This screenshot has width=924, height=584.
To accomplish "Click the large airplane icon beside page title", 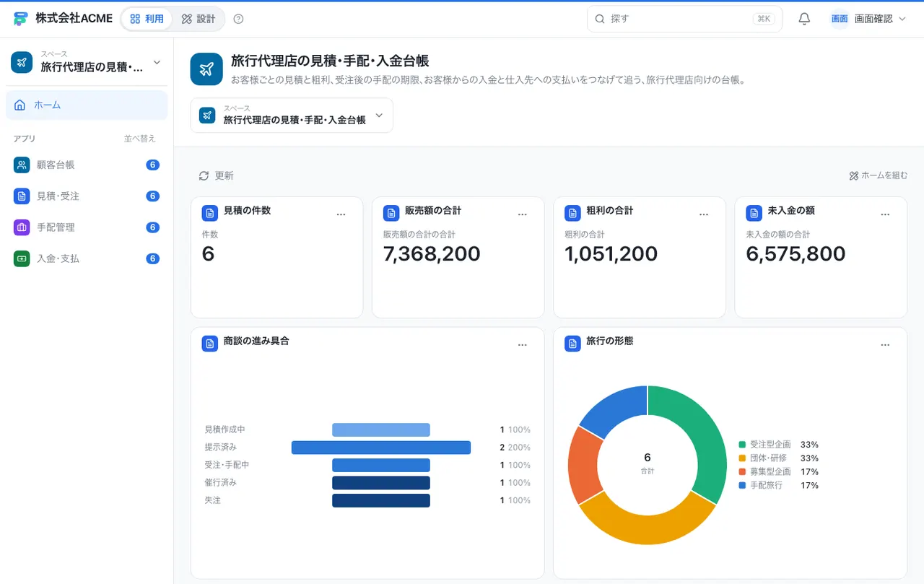I will tap(206, 69).
